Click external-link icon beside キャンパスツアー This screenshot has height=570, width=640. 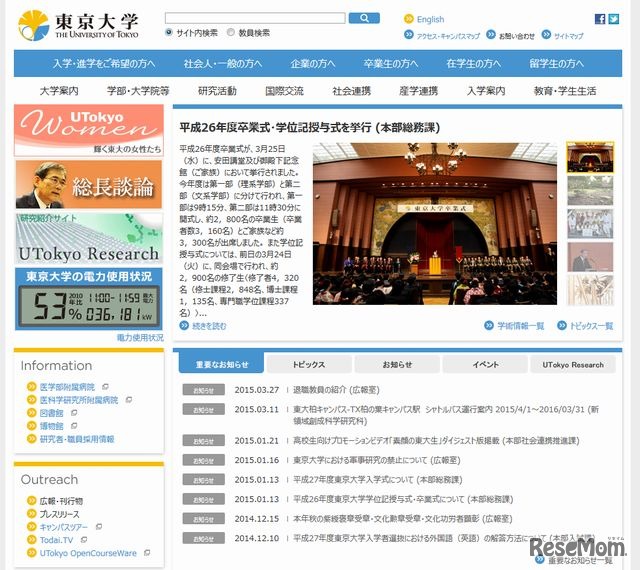(x=98, y=526)
